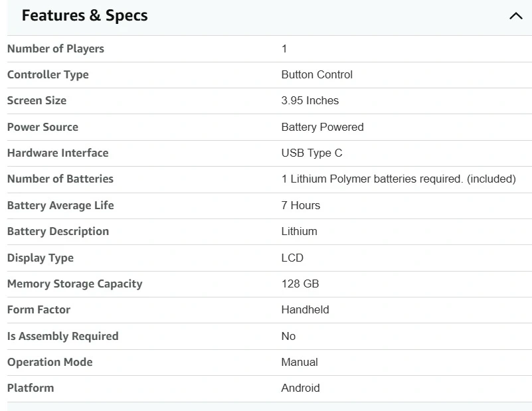This screenshot has height=411, width=532.
Task: Select the Battery Powered value
Action: pyautogui.click(x=322, y=127)
